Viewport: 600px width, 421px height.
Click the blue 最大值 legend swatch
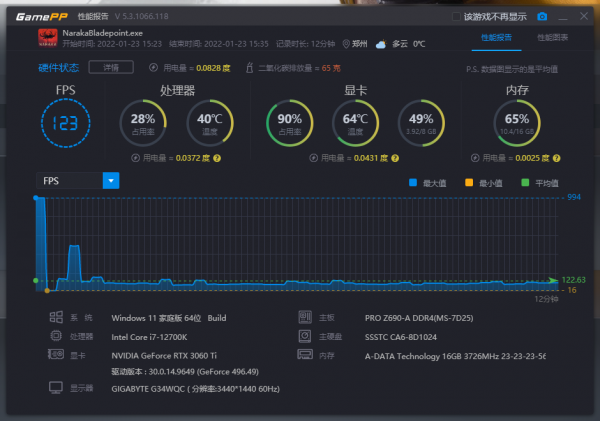[x=413, y=183]
